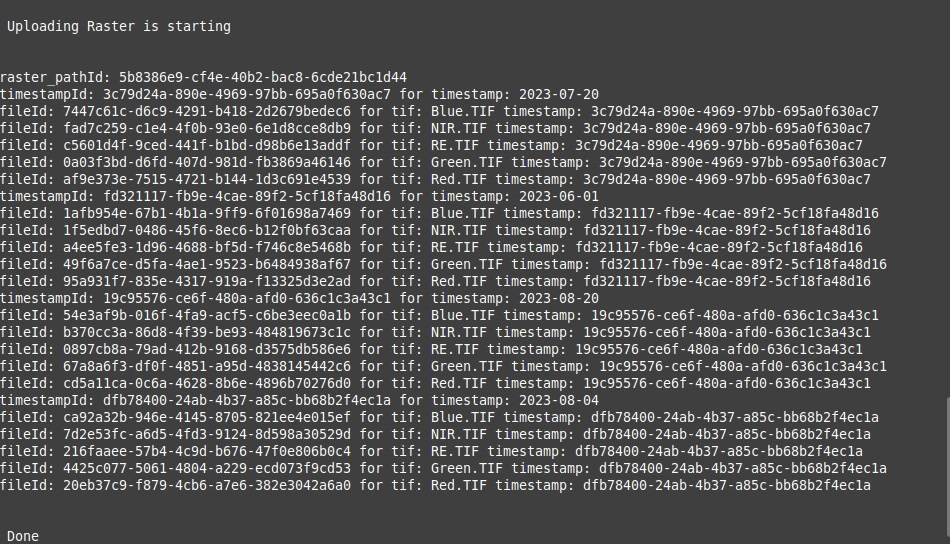The width and height of the screenshot is (950, 544).
Task: Click fileId 1afb954e-67b1-4b1a-9ff9-6f01698a7469
Action: coord(207,213)
